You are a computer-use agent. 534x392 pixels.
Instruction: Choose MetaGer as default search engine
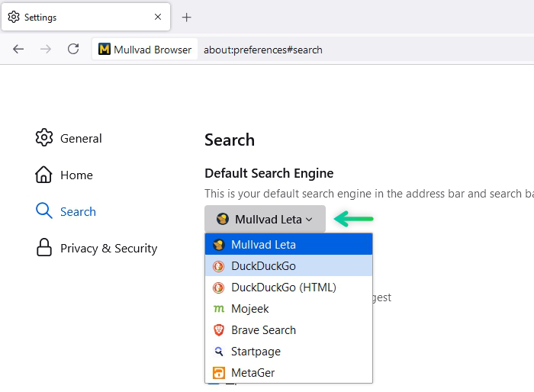pyautogui.click(x=289, y=373)
